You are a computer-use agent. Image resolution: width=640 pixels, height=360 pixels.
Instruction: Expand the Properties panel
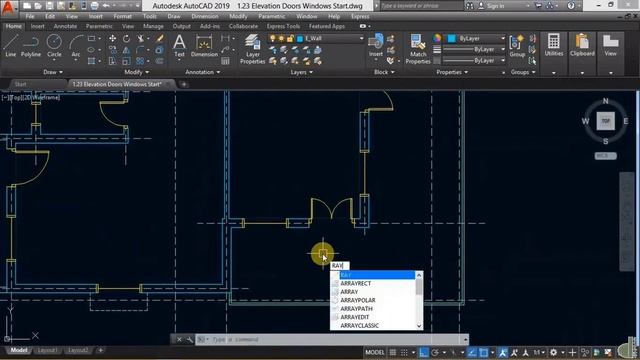(x=452, y=72)
